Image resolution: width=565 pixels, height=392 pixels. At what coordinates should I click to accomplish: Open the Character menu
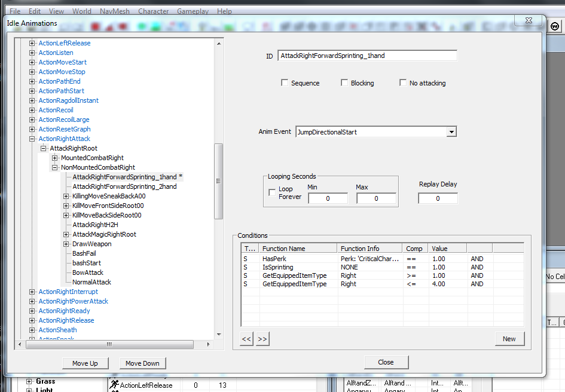[153, 11]
